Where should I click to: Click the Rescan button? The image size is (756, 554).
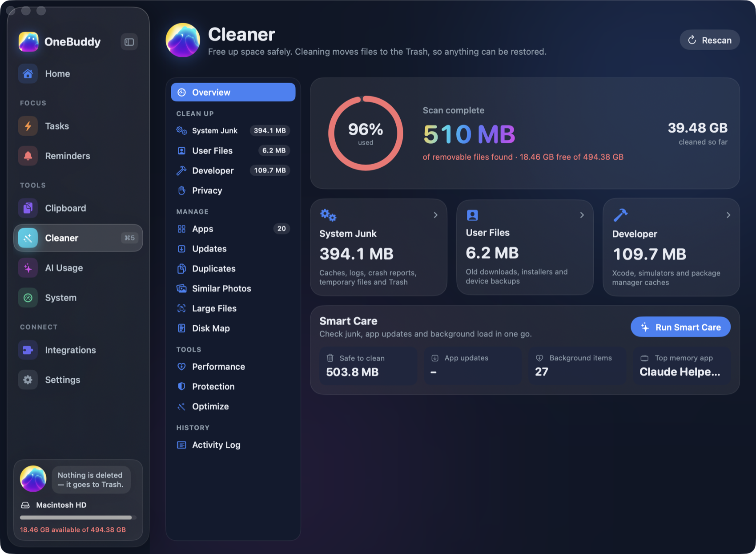(x=709, y=40)
